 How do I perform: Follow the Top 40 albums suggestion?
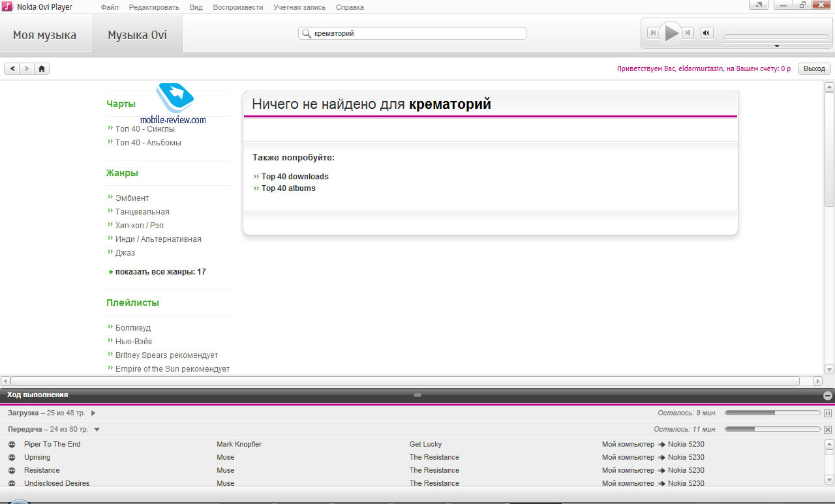[x=288, y=188]
